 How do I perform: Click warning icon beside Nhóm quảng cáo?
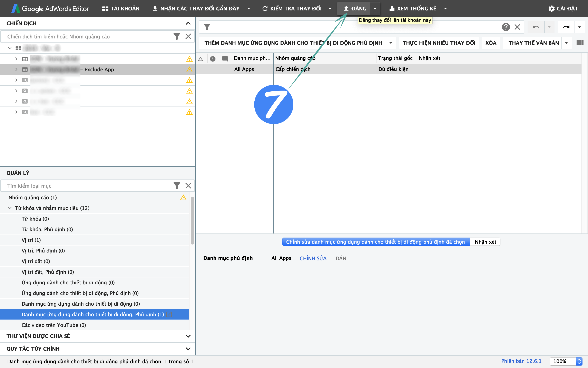tap(183, 197)
